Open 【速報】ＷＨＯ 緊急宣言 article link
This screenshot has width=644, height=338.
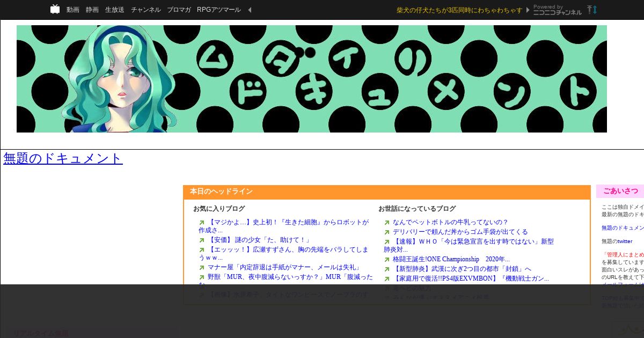click(x=469, y=245)
